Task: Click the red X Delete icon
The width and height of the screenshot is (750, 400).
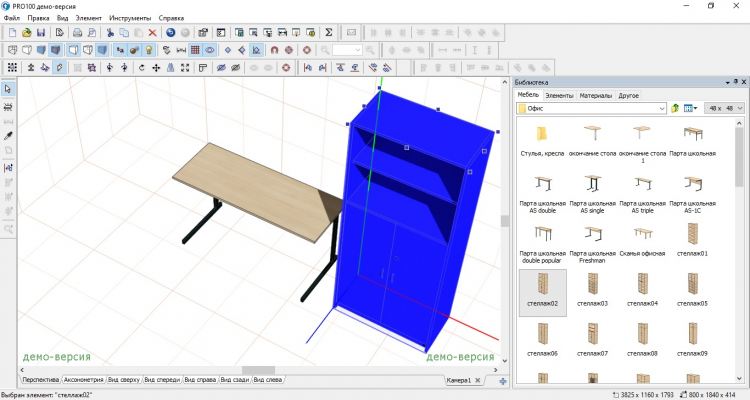Action: (x=152, y=32)
